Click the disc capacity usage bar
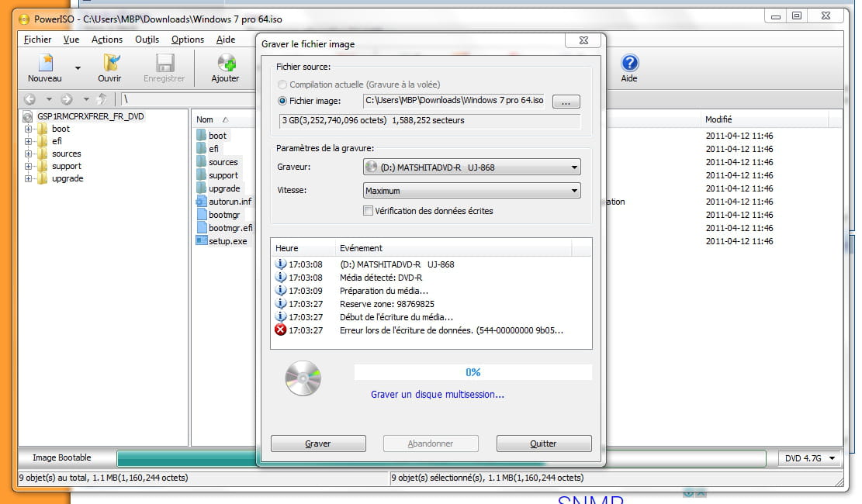Image resolution: width=862 pixels, height=504 pixels. click(441, 458)
